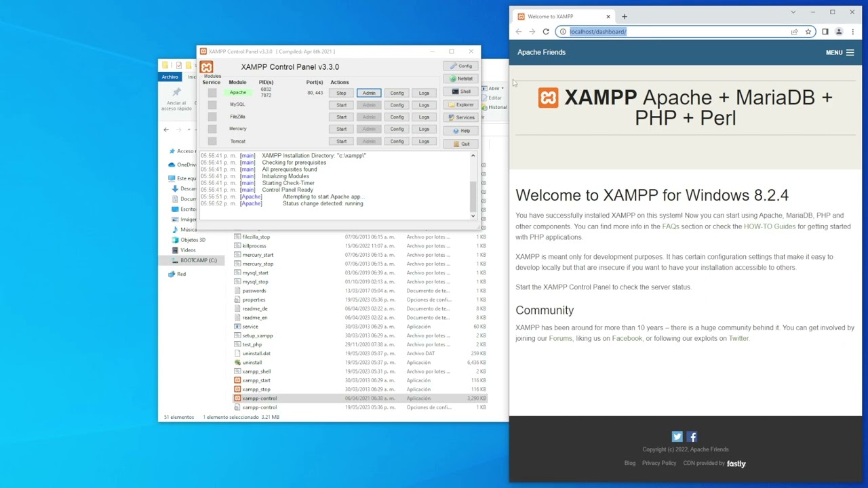The width and height of the screenshot is (868, 488).
Task: Click the xampp_start application icon
Action: 237,380
